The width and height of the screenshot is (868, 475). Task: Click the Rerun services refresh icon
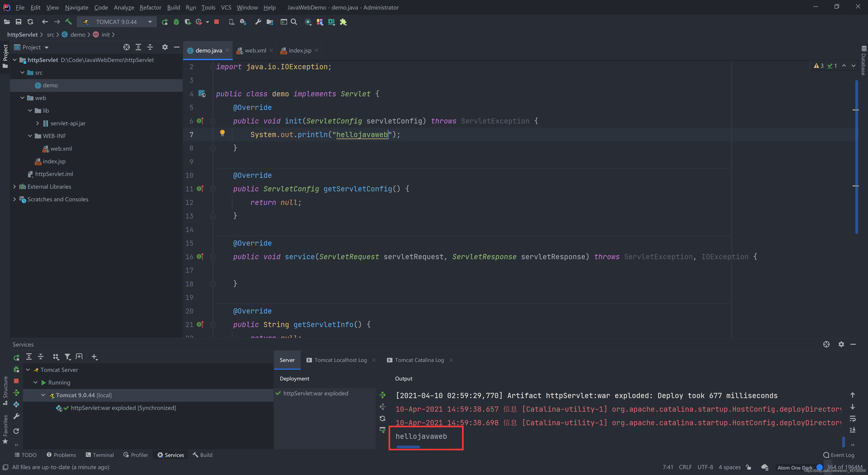click(x=16, y=357)
